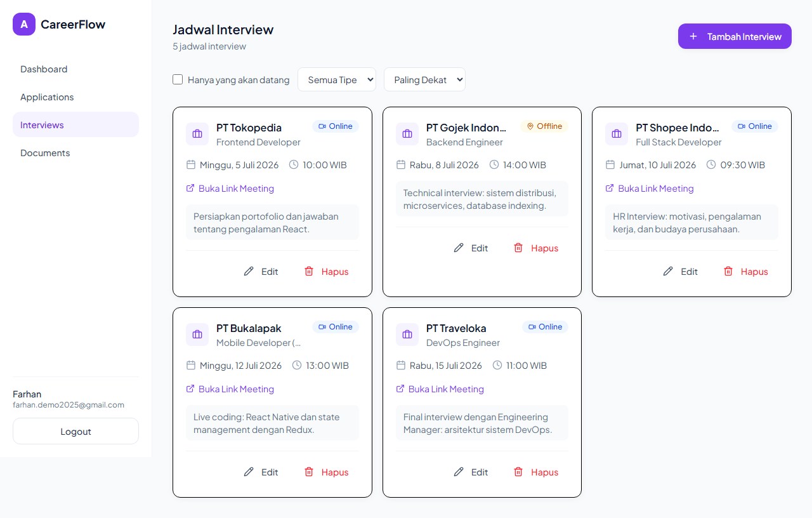Click the clock icon beside 11:00 WIB

[x=497, y=365]
